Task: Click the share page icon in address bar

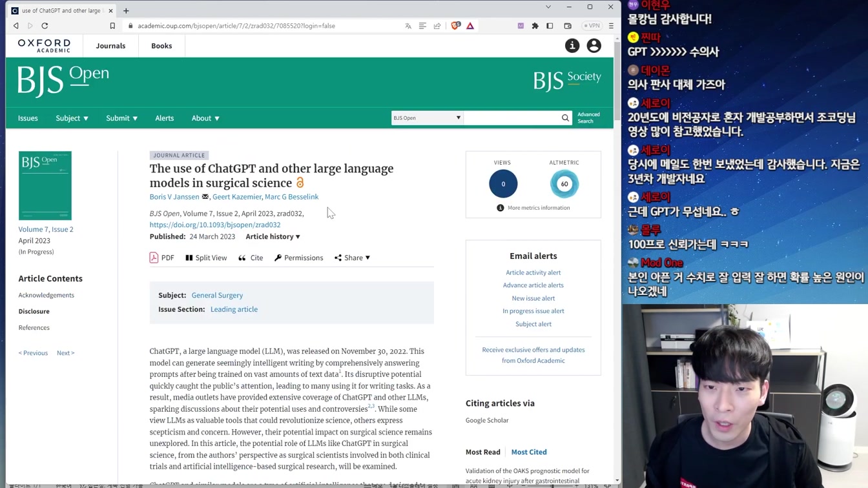Action: click(x=437, y=26)
